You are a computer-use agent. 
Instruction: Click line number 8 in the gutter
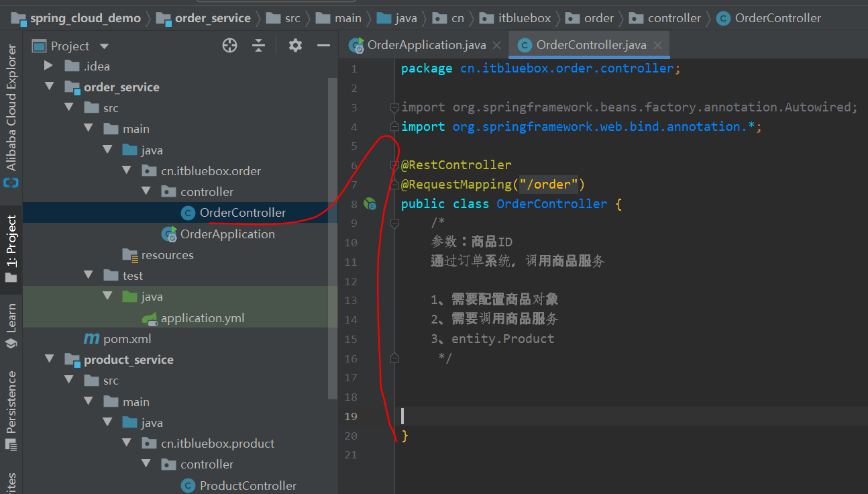(x=354, y=204)
